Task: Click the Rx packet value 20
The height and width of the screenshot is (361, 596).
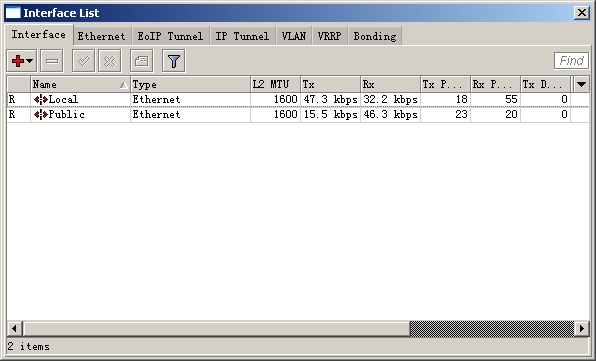Action: [511, 114]
